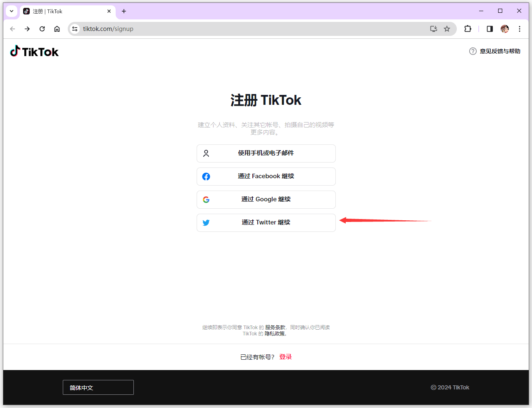
Task: Continue with Facebook button
Action: click(x=266, y=177)
